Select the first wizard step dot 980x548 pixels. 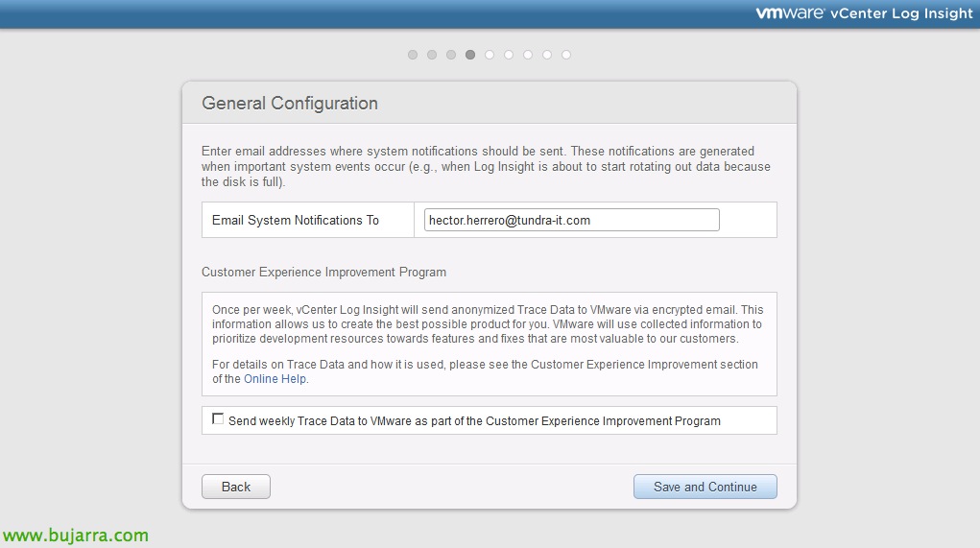click(413, 55)
